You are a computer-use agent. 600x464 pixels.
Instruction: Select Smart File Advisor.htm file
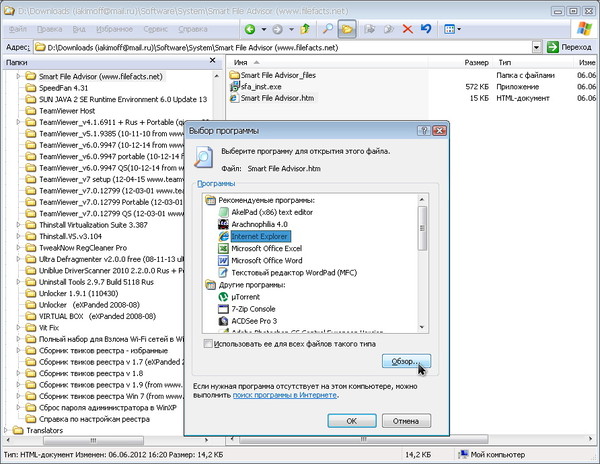277,98
